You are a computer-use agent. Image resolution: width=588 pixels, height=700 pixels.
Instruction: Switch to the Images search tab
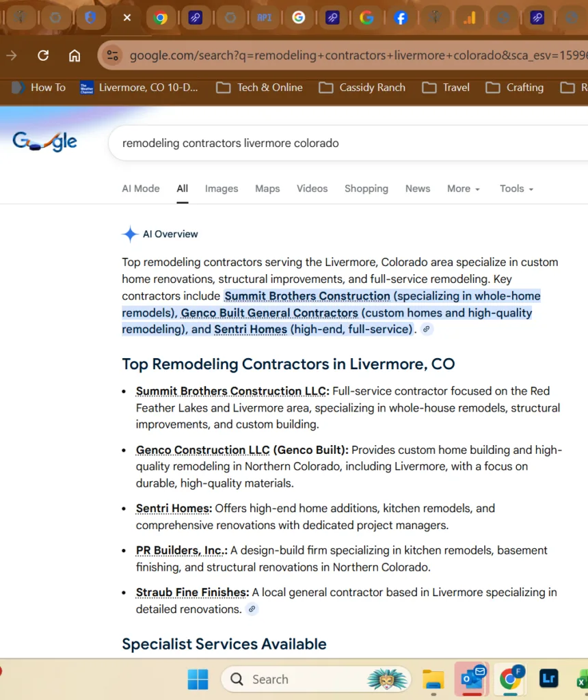coord(222,189)
